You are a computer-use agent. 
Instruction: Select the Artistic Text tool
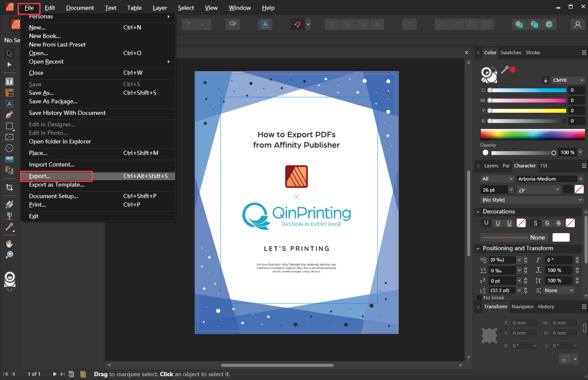pos(9,104)
